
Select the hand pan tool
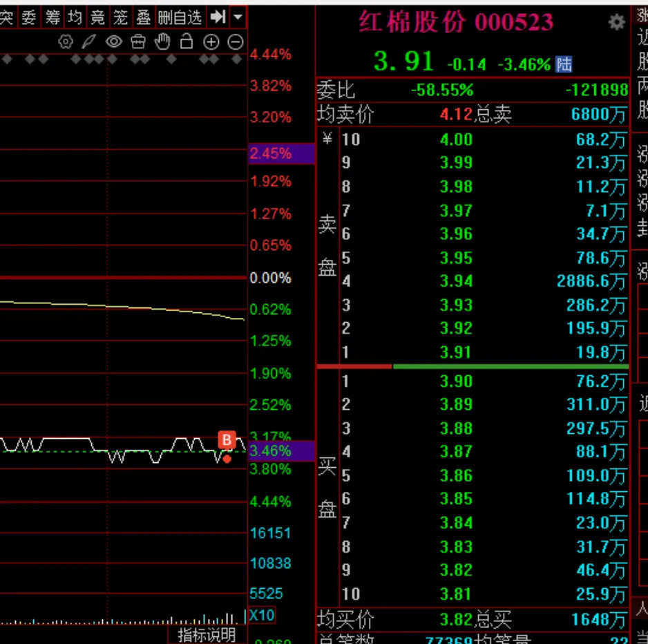(x=162, y=42)
